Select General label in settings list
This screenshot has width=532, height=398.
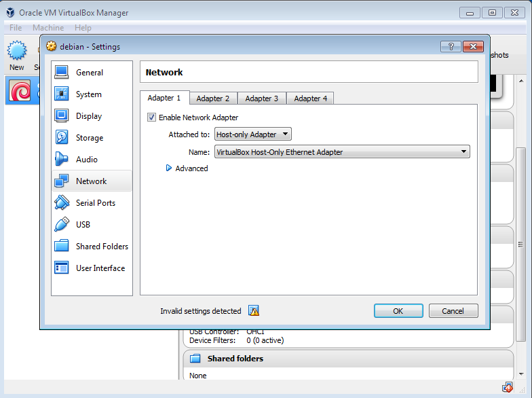[90, 73]
